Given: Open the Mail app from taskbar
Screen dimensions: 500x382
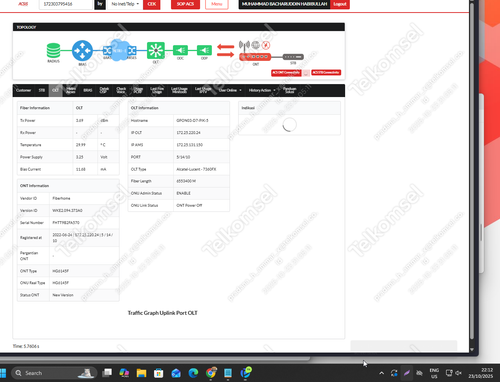Looking at the screenshot, I should pyautogui.click(x=176, y=373).
